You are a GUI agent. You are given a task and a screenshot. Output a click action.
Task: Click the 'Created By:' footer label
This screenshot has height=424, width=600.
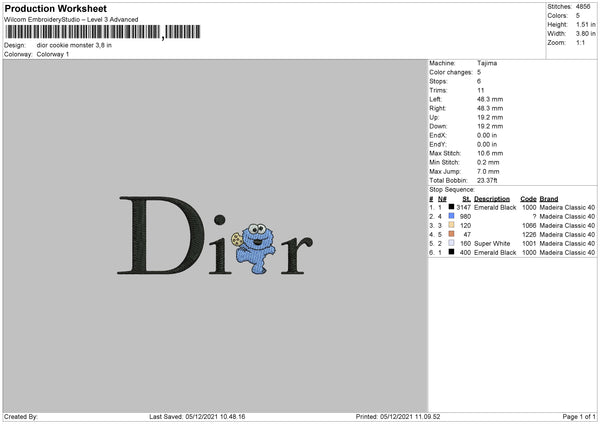pos(21,417)
